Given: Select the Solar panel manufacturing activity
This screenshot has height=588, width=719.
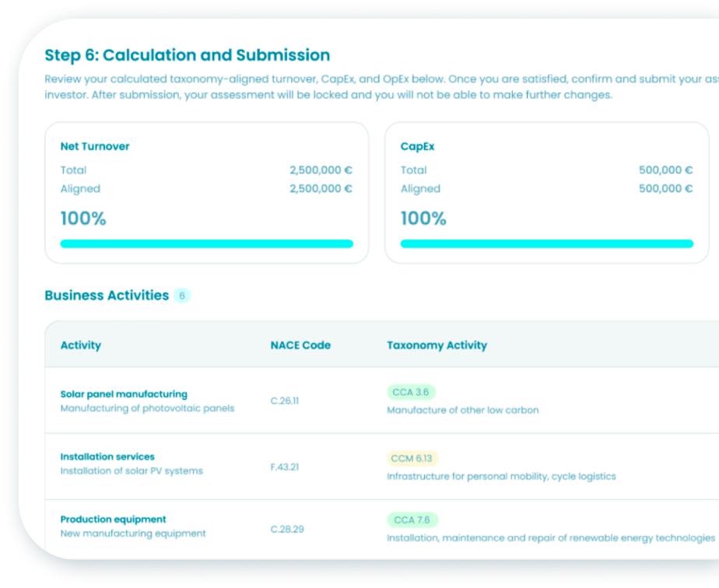Looking at the screenshot, I should pyautogui.click(x=124, y=394).
